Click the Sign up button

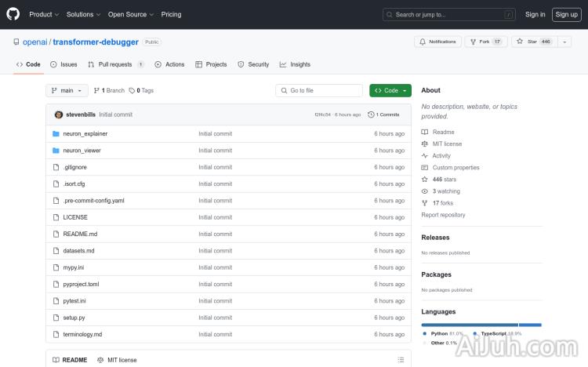click(x=566, y=15)
